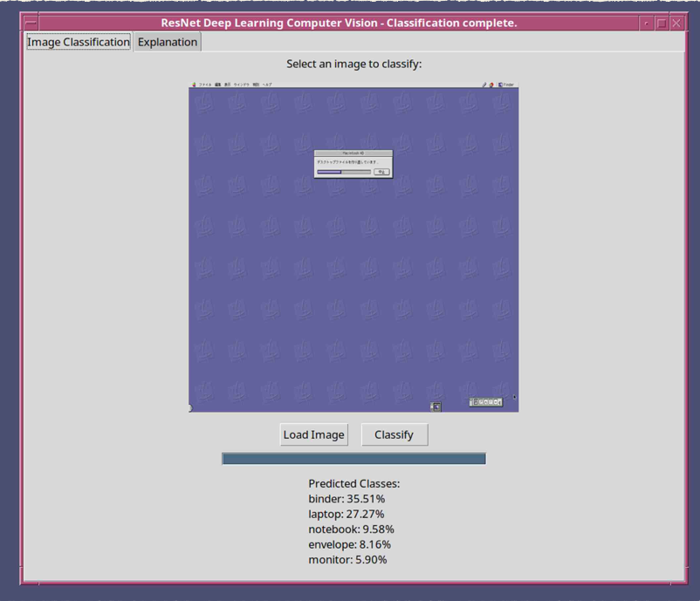Click the classification progress bar
The height and width of the screenshot is (601, 700).
[353, 459]
